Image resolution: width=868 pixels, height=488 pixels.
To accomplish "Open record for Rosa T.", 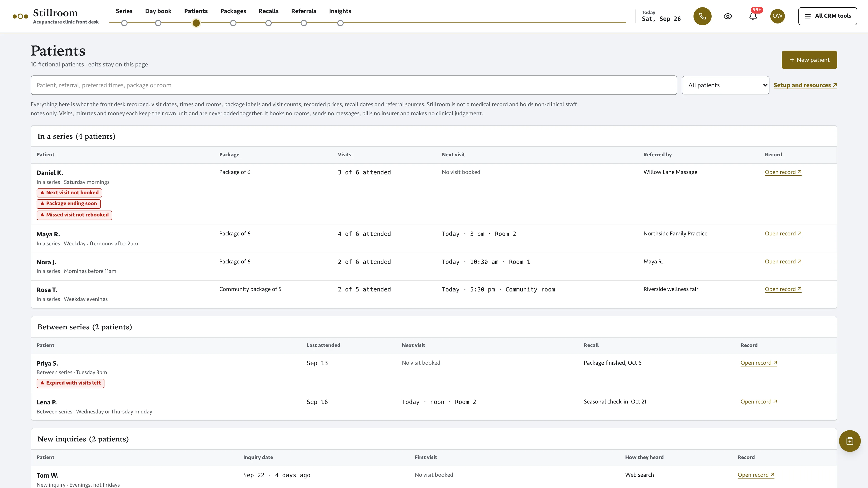I will [x=783, y=289].
